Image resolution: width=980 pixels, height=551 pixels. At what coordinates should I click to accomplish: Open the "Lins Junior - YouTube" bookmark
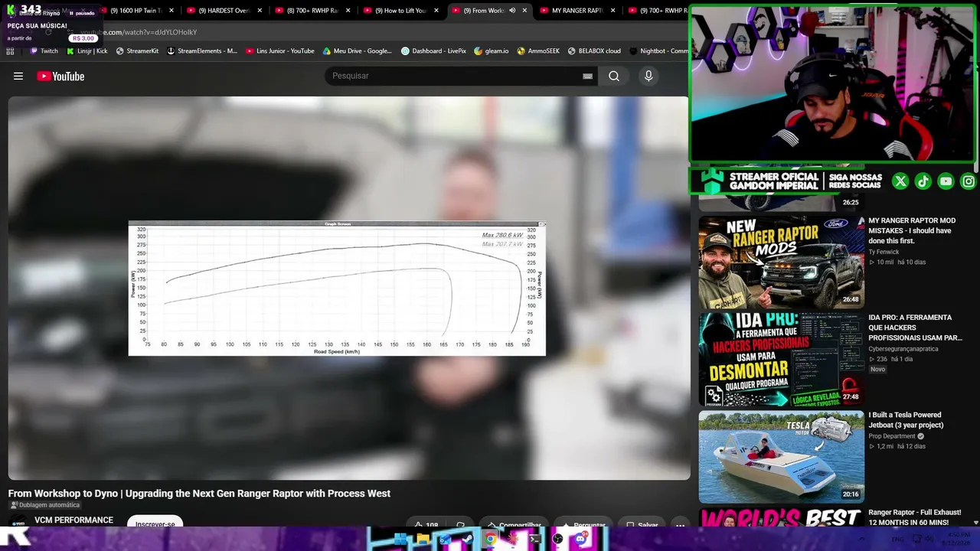[279, 51]
